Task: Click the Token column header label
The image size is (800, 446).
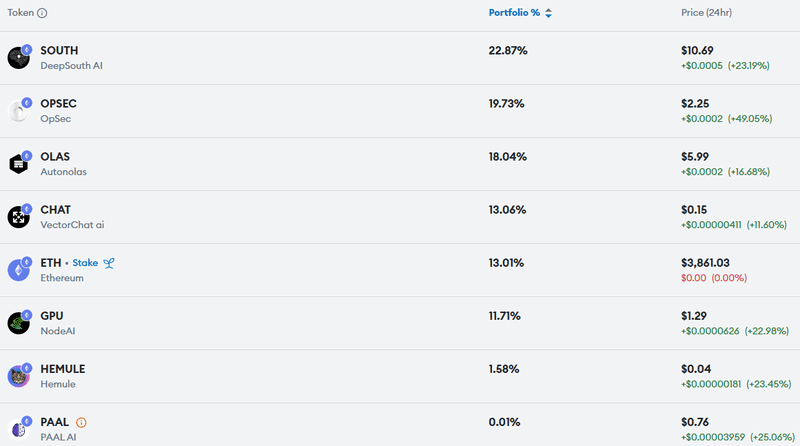Action: point(20,13)
